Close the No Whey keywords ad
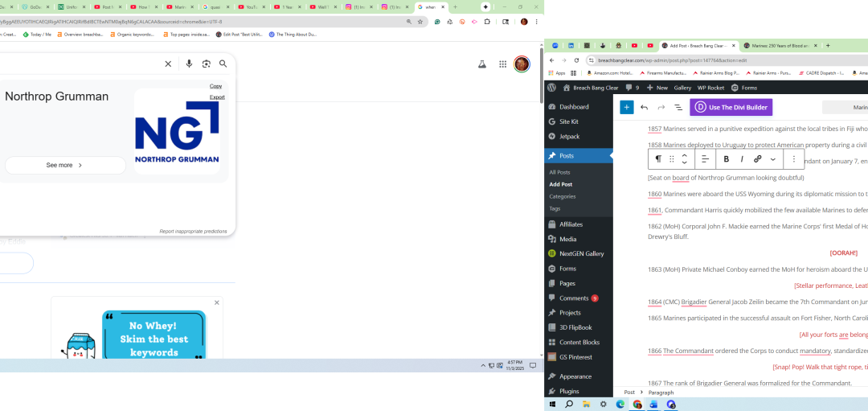 pyautogui.click(x=217, y=302)
